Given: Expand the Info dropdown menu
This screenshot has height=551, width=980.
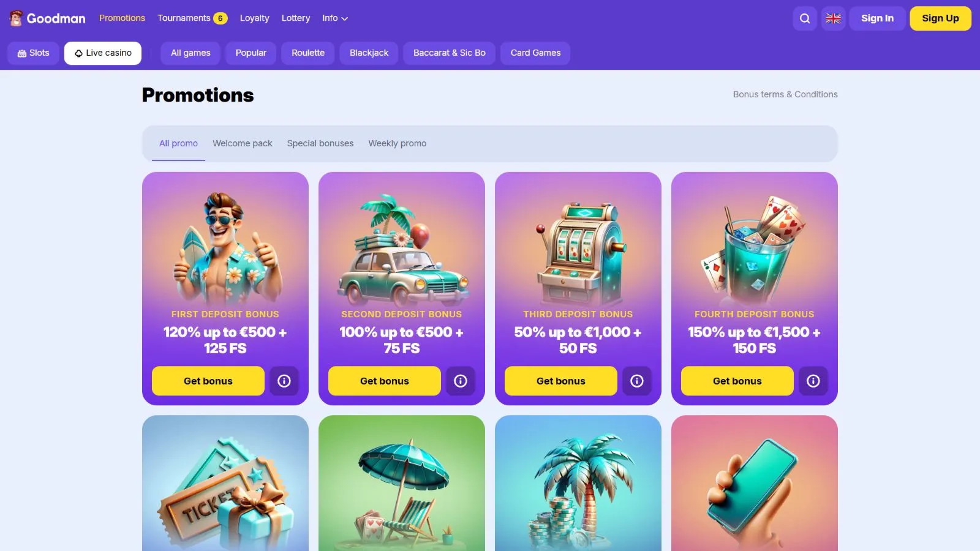Looking at the screenshot, I should click(x=335, y=18).
